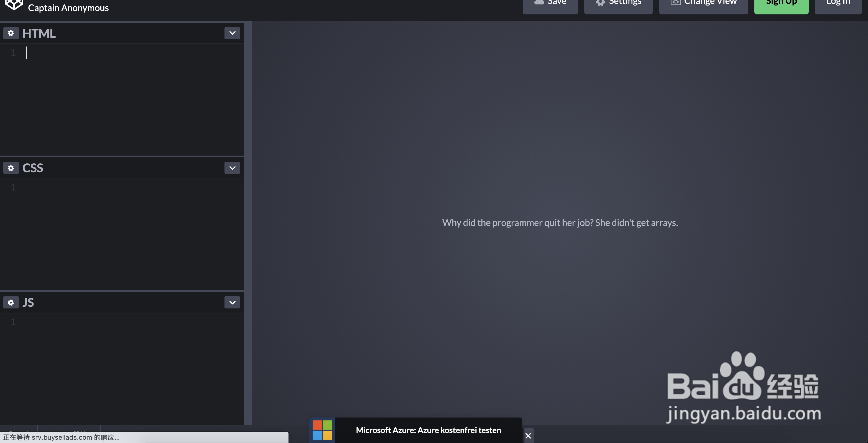Expand the CSS panel dropdown chevron
The width and height of the screenshot is (868, 443).
coord(232,168)
